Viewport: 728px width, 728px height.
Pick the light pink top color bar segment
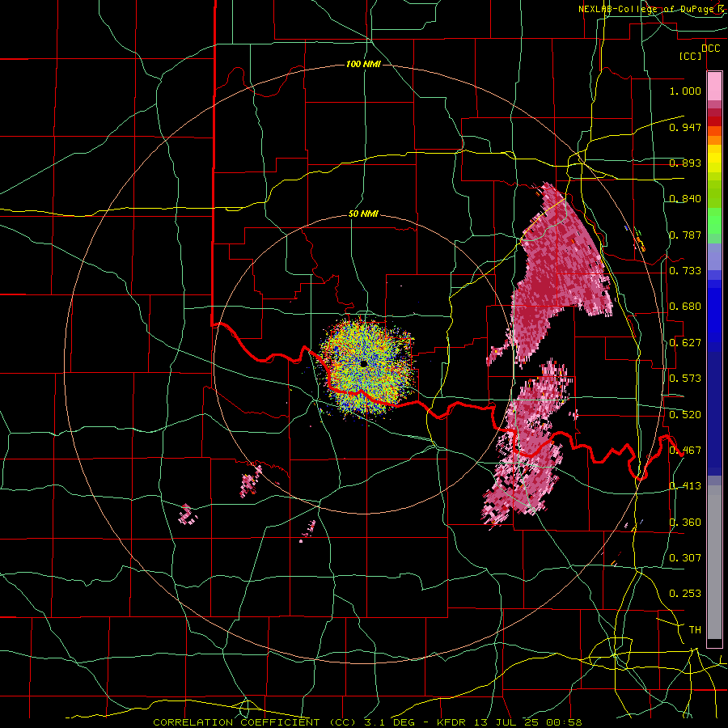[714, 86]
